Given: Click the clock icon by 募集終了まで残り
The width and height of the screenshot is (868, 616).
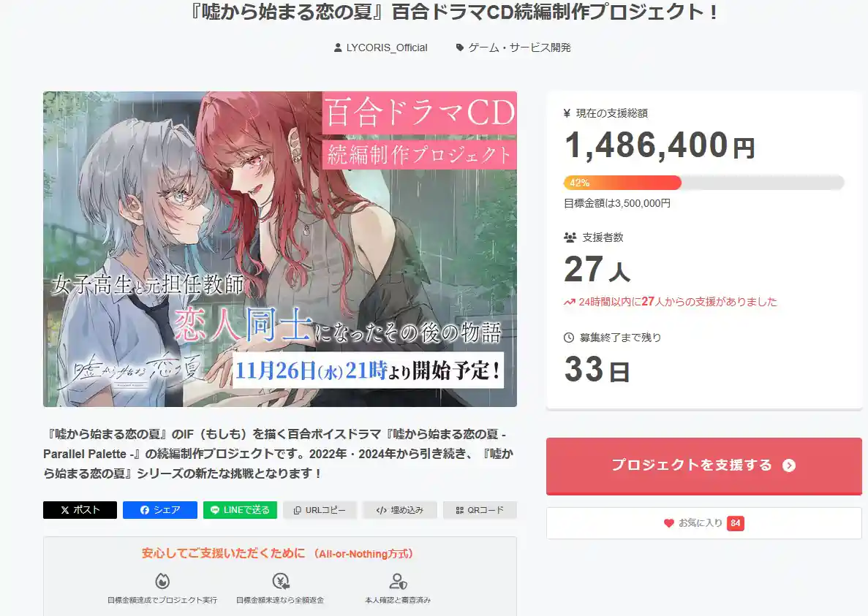Looking at the screenshot, I should coord(568,338).
